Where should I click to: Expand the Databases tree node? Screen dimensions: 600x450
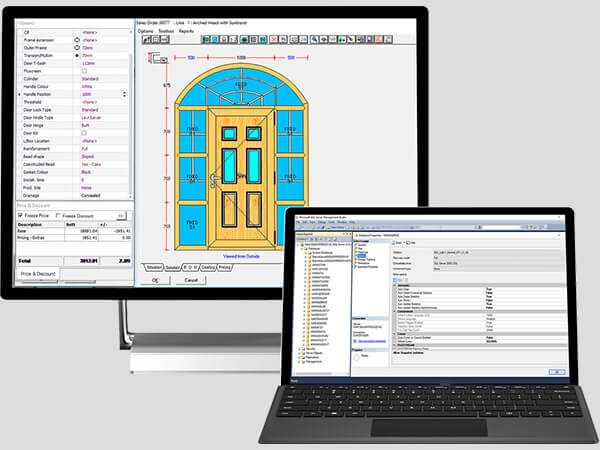coord(303,249)
